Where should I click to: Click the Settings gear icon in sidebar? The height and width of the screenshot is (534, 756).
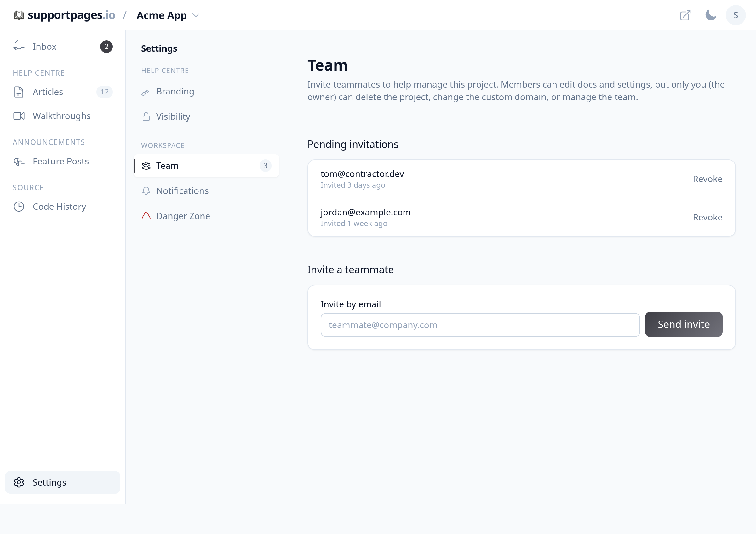pos(19,482)
